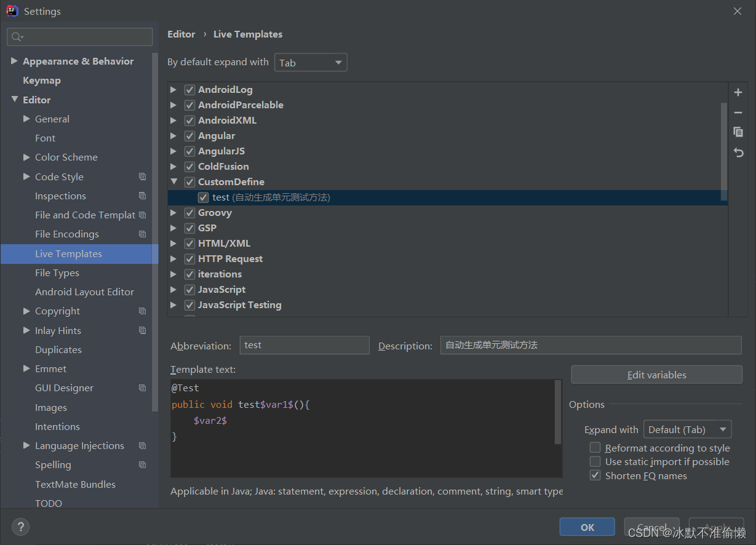Viewport: 756px width, 545px height.
Task: Expand the Emmet settings subsection
Action: 26,368
